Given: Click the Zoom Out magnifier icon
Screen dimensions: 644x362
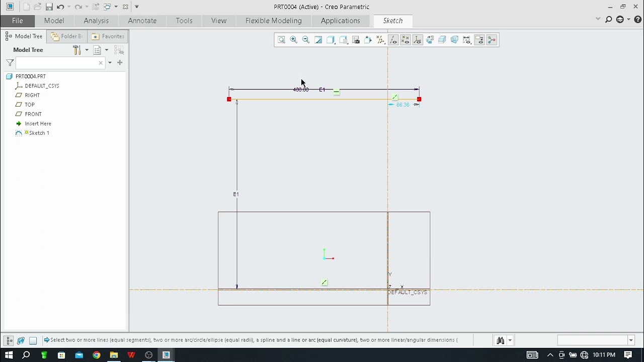Looking at the screenshot, I should (306, 40).
